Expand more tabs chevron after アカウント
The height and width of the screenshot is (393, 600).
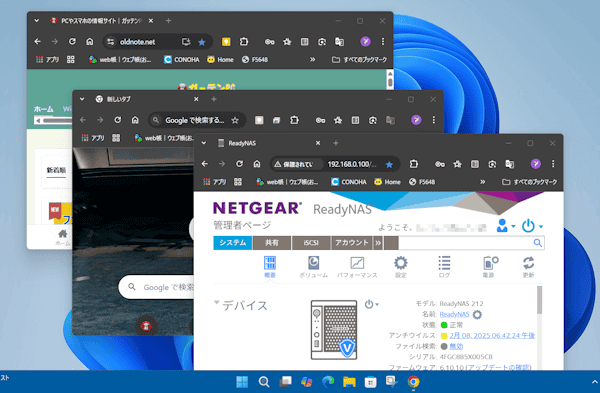click(x=378, y=243)
